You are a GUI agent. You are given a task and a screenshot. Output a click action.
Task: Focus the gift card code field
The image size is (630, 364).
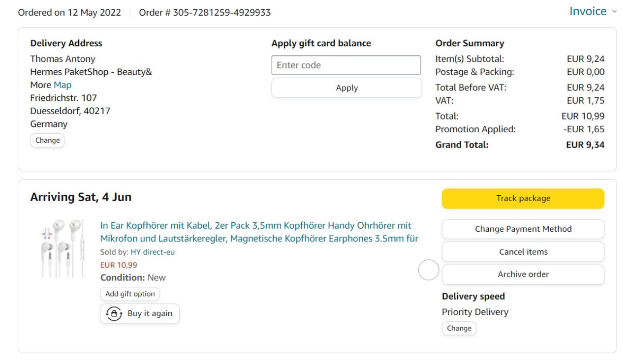coord(346,65)
